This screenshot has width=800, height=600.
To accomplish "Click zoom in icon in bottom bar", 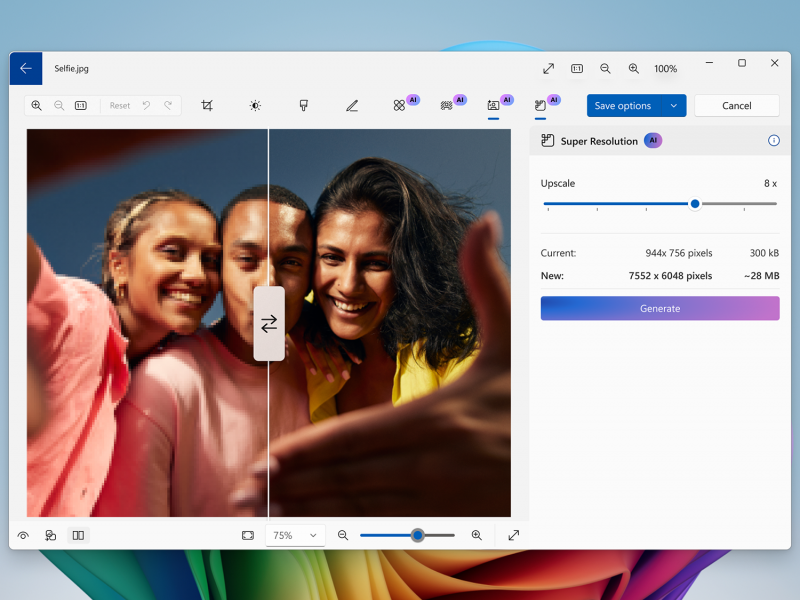I will (477, 536).
